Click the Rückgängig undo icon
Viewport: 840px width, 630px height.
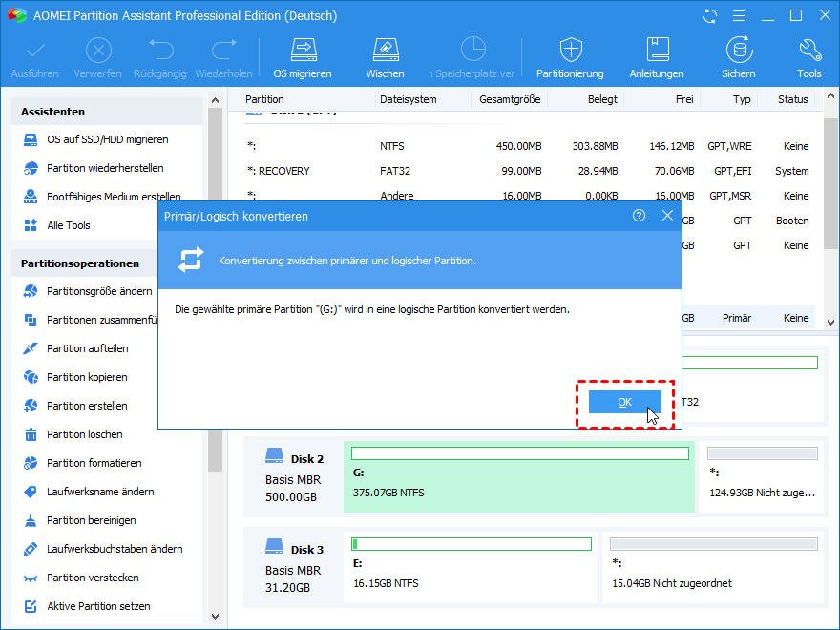(x=160, y=51)
